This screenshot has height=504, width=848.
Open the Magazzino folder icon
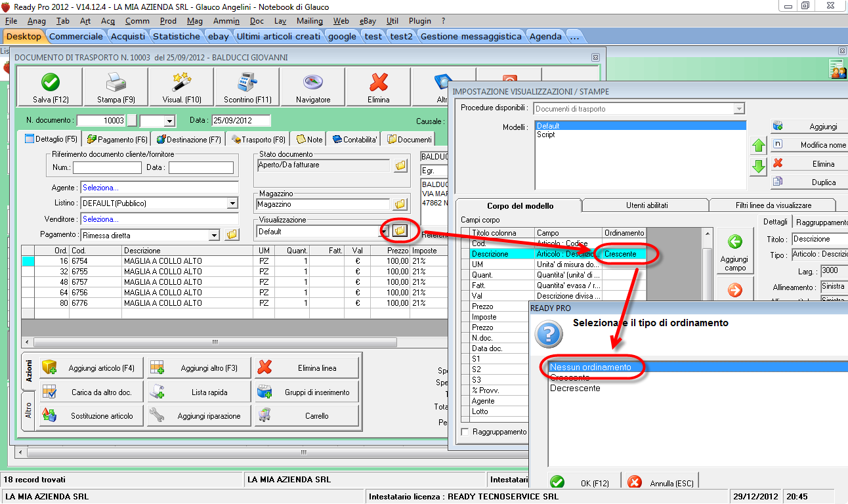(400, 205)
